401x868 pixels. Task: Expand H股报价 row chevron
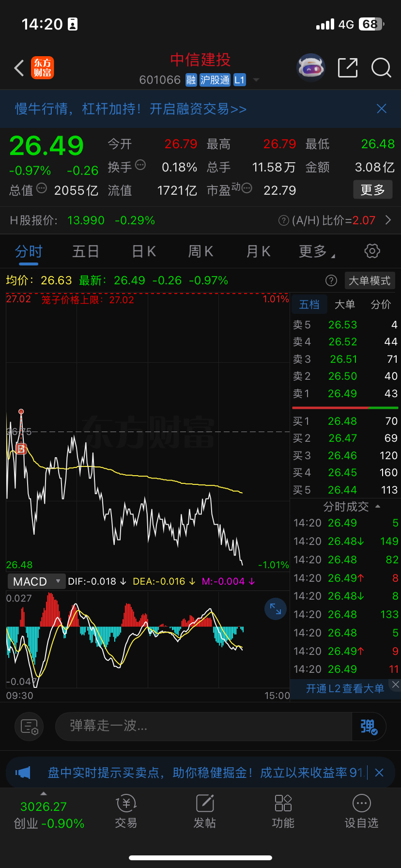click(388, 220)
